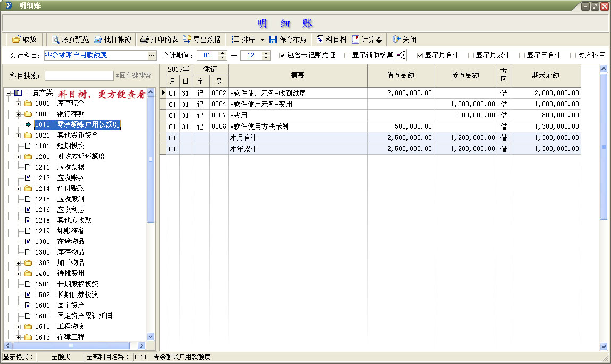Click the 关闭 close toolbar button
This screenshot has width=611, height=364.
[404, 39]
